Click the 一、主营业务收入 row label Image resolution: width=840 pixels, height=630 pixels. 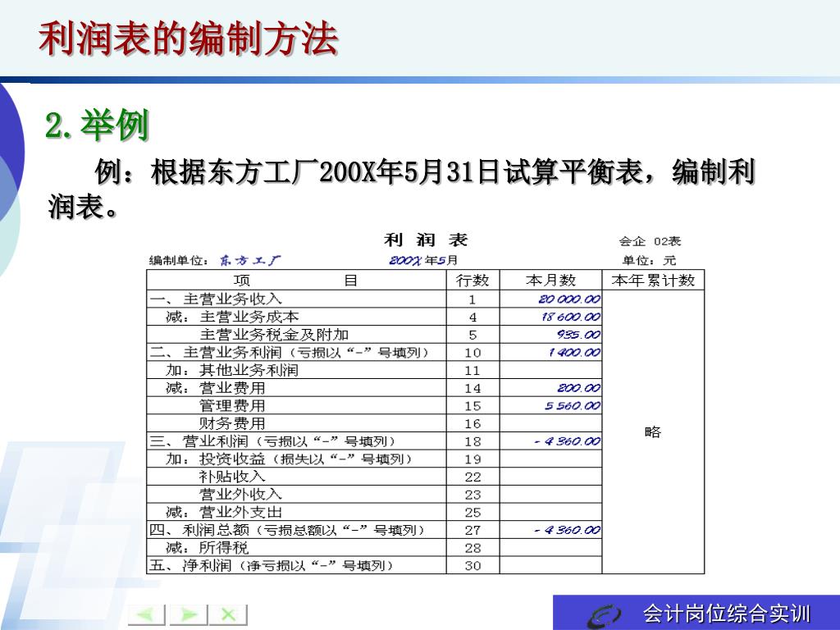coord(216,299)
